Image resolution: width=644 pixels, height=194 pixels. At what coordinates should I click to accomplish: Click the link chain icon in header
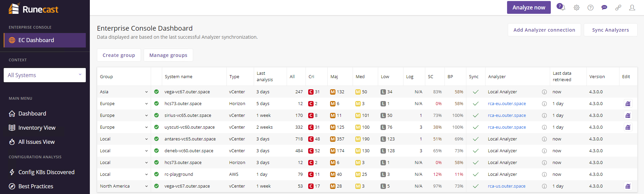618,8
